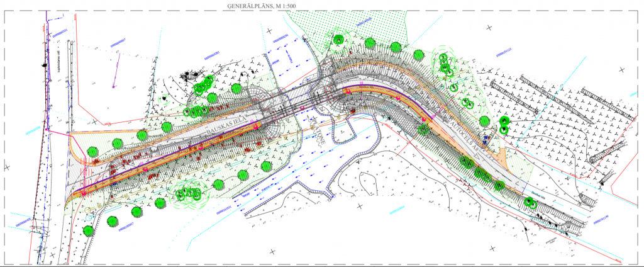Select the concentric green tree cluster at lower left
Image resolution: width=644 pixels, height=267 pixels.
(188, 195)
